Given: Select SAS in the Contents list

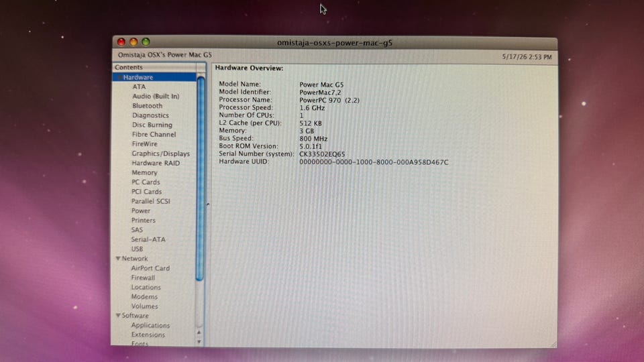Looking at the screenshot, I should point(137,230).
